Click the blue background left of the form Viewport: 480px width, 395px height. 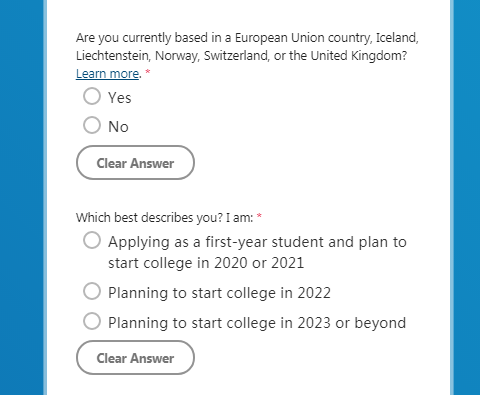(21, 197)
